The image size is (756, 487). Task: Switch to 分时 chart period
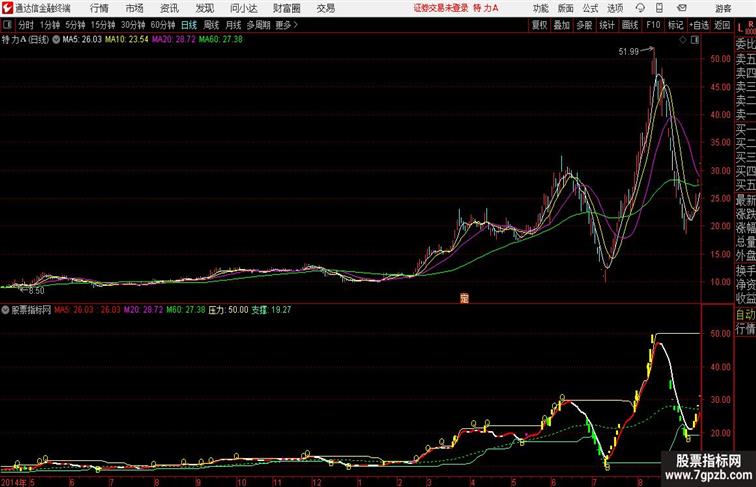coord(26,25)
